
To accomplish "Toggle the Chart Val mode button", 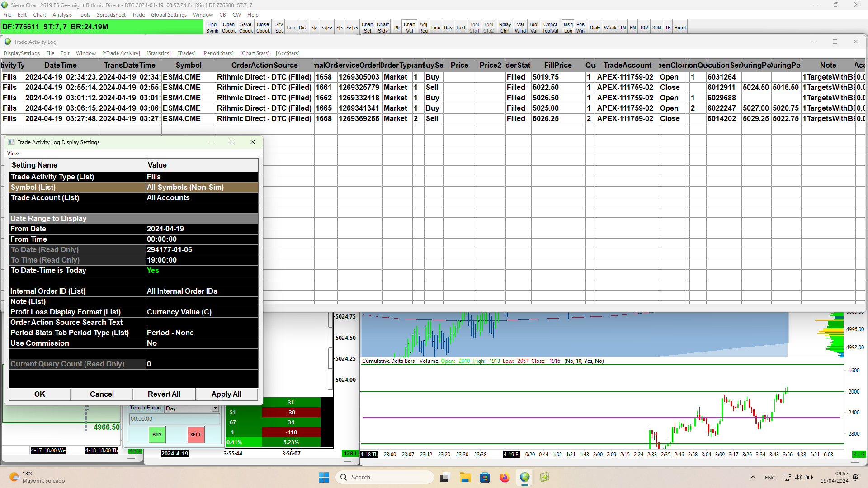I will (x=410, y=28).
